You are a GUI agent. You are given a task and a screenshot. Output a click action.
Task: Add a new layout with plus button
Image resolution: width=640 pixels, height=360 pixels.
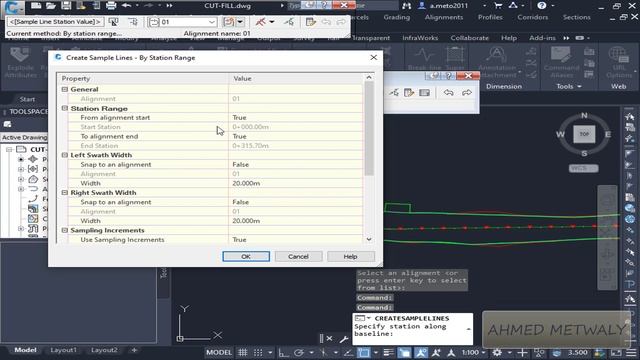[134, 350]
